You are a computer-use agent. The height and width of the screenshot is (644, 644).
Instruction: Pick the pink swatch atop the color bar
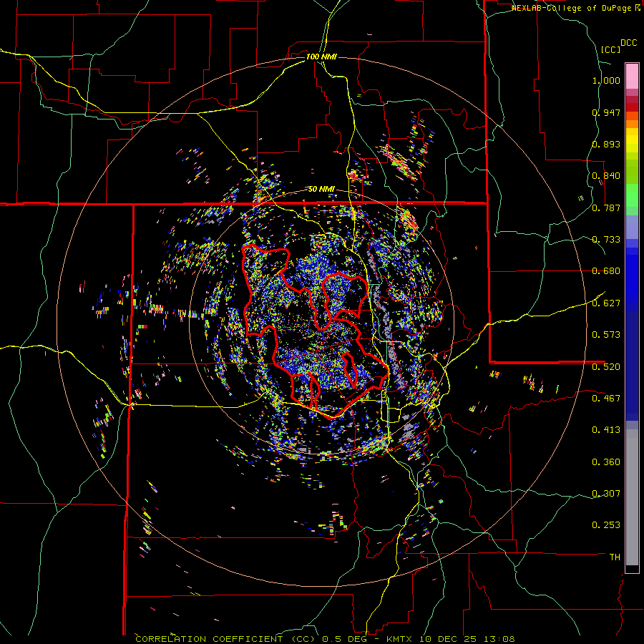[632, 76]
